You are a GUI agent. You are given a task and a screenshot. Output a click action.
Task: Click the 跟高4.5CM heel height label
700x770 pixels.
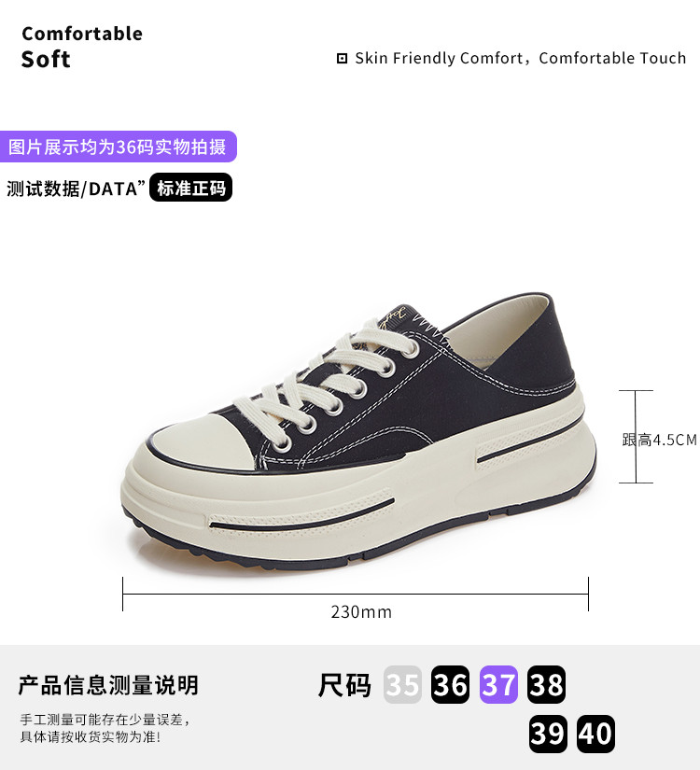[659, 440]
